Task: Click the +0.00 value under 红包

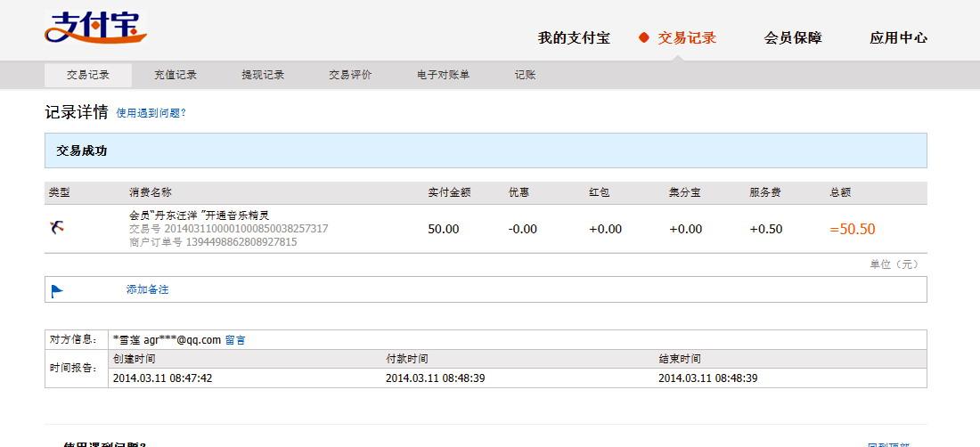Action: pos(606,229)
